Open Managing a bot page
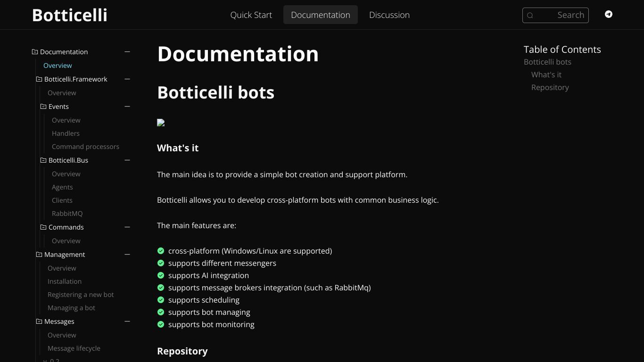The width and height of the screenshot is (644, 362). (x=71, y=308)
